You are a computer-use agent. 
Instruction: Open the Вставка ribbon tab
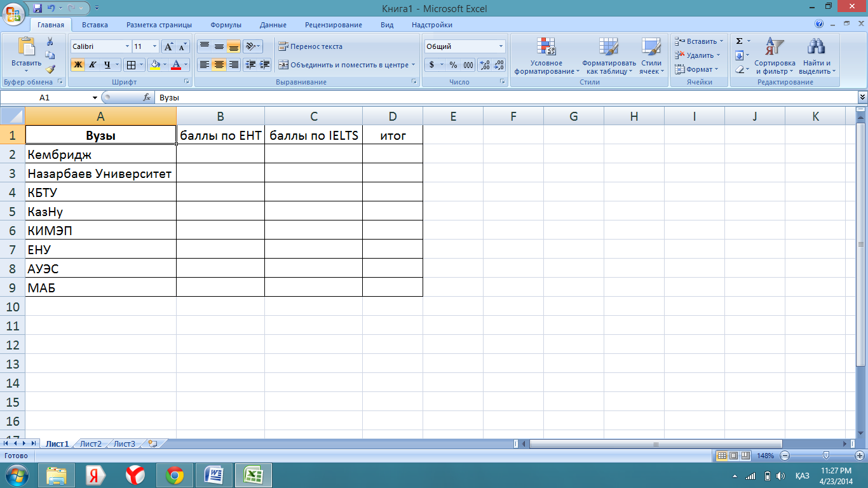coord(95,25)
